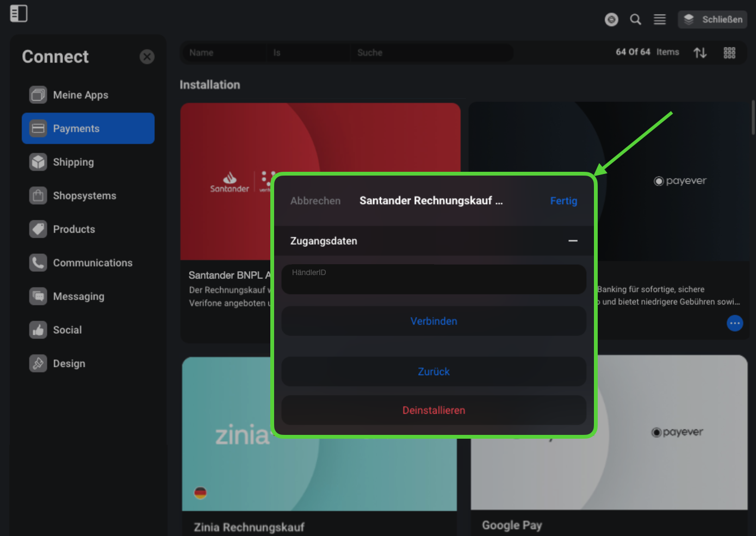Open the Shipping category
756x536 pixels.
[x=88, y=162]
